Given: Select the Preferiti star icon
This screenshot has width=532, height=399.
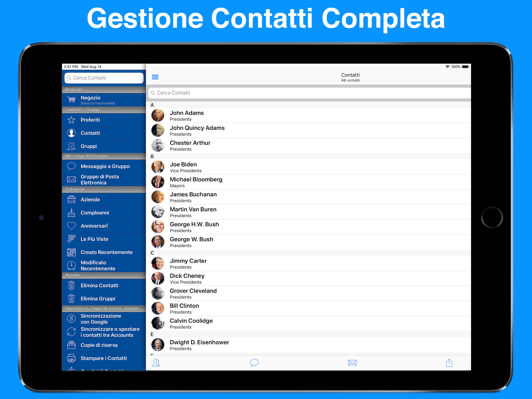Looking at the screenshot, I should click(71, 120).
